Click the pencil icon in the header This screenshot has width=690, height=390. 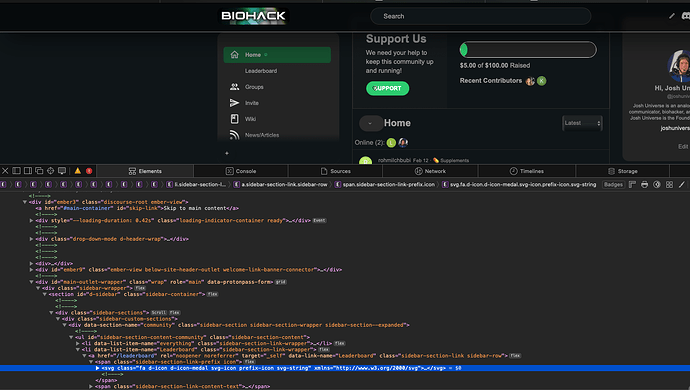672,16
